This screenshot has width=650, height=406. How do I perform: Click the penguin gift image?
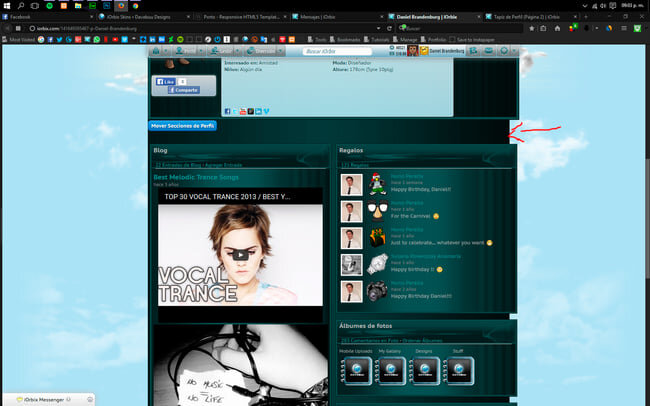tap(377, 184)
